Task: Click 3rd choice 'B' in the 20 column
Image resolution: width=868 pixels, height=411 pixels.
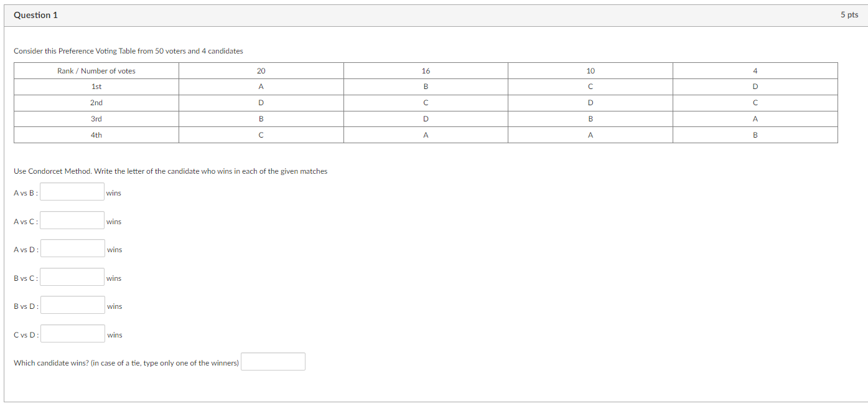Action: pos(261,119)
